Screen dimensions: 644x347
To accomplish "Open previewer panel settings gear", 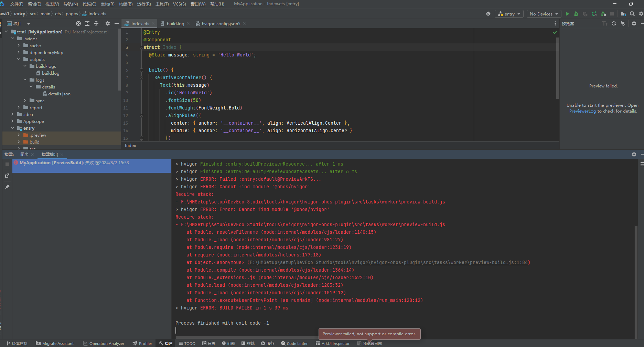I will (x=634, y=23).
